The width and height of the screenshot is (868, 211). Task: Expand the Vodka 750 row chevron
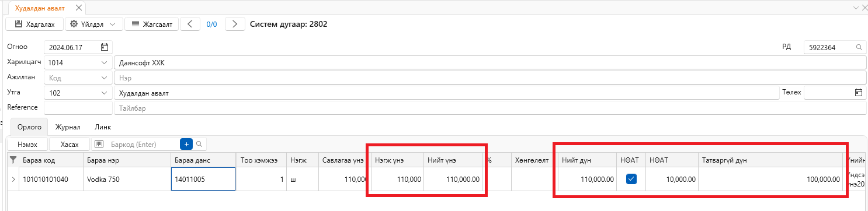[x=13, y=180]
